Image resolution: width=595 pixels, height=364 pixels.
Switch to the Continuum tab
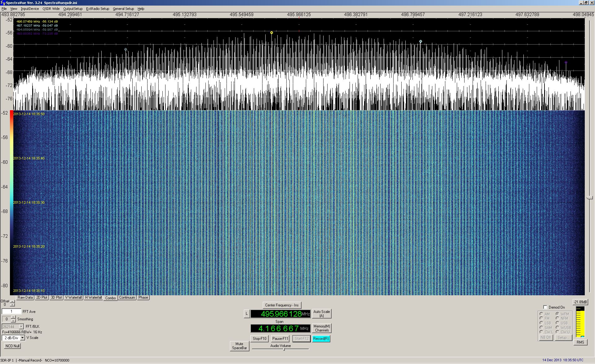(x=127, y=297)
